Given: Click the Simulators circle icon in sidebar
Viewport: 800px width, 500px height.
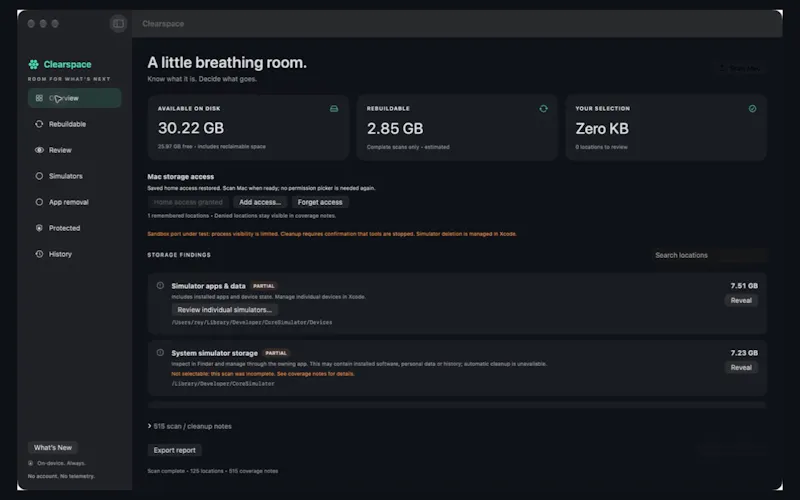Looking at the screenshot, I should coord(39,176).
